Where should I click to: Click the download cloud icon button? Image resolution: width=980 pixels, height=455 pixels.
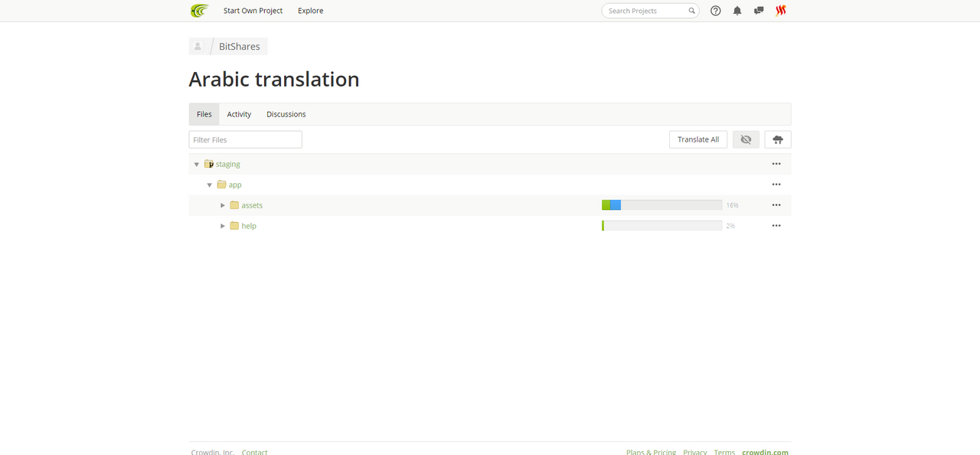(x=778, y=139)
